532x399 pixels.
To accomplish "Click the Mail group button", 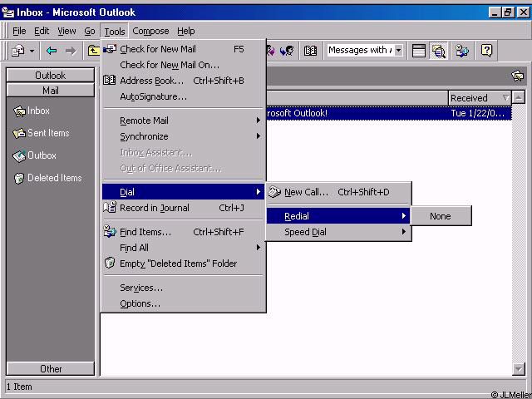I will coord(50,91).
